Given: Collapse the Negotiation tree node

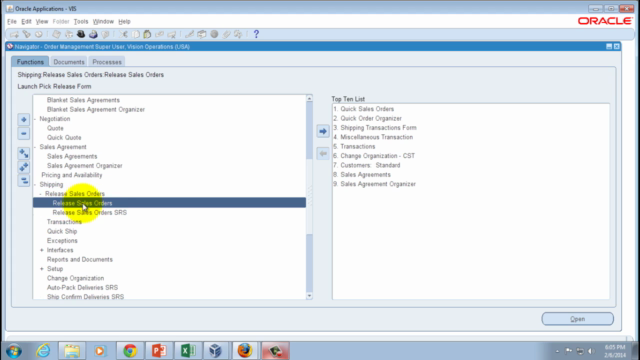Looking at the screenshot, I should click(36, 119).
